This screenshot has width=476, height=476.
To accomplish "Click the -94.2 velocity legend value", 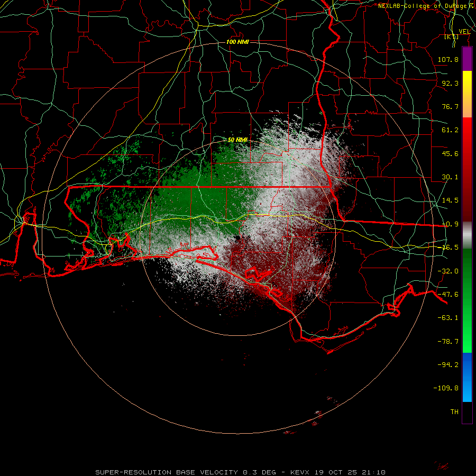I will [x=448, y=364].
